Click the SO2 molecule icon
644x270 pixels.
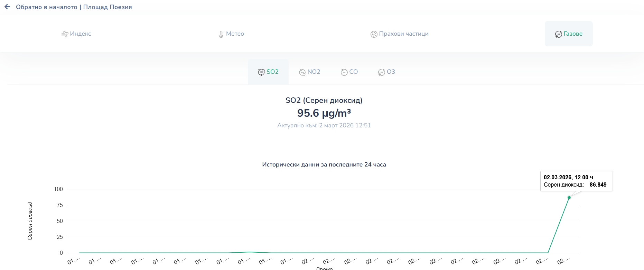pyautogui.click(x=261, y=72)
